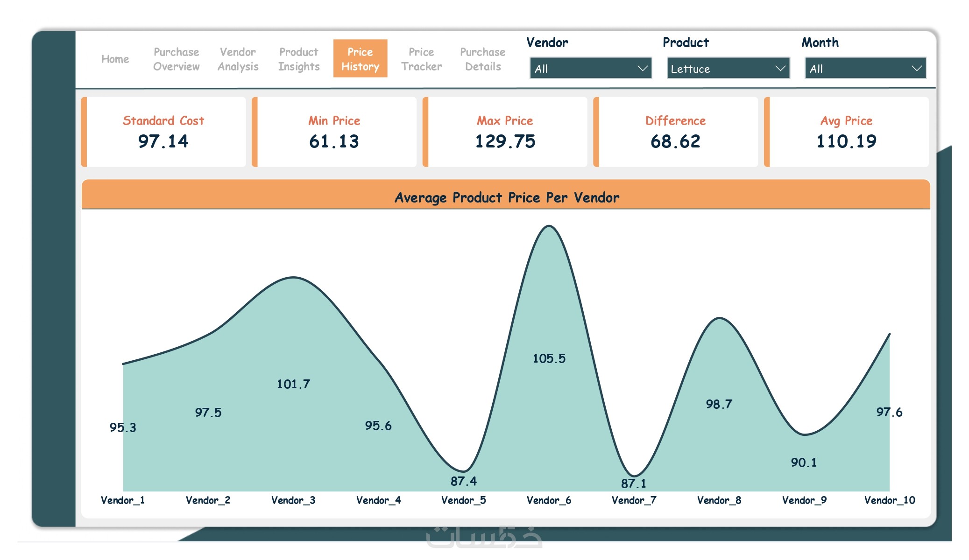The width and height of the screenshot is (969, 560).
Task: Switch to Purchase Overview tab
Action: 176,59
